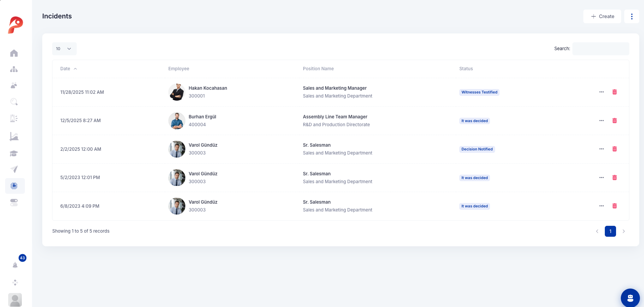Open row actions for the 6/8/2023 incident

[x=602, y=206]
